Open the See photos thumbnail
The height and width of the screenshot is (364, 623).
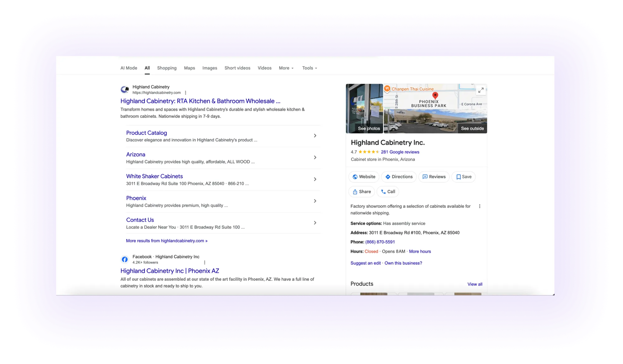tap(364, 108)
